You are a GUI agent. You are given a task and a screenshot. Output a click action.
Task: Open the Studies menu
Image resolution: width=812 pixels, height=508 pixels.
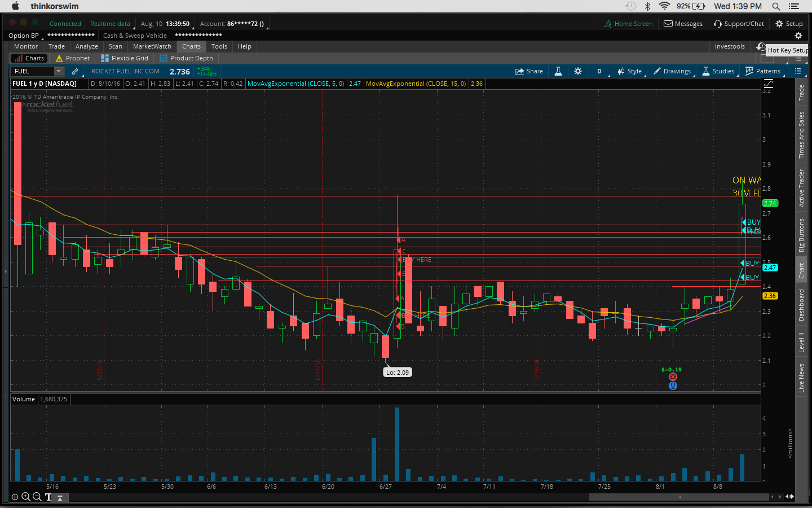tap(718, 71)
